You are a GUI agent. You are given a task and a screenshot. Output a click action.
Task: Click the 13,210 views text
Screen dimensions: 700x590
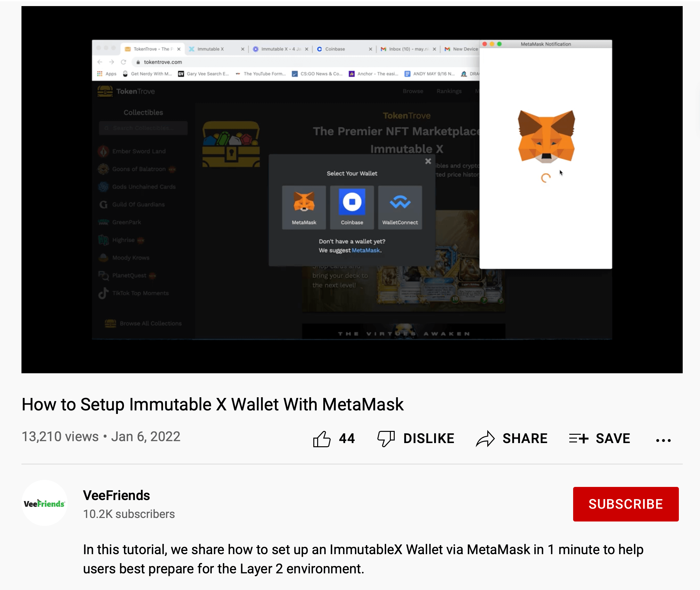60,436
